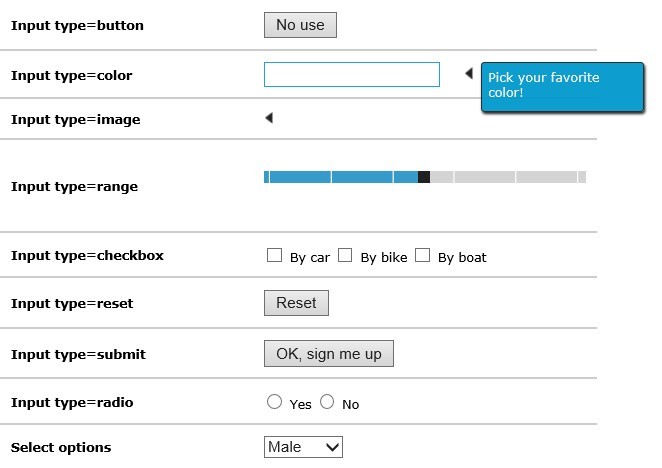This screenshot has width=662, height=468.
Task: Click the "By boat" label text
Action: (x=462, y=258)
